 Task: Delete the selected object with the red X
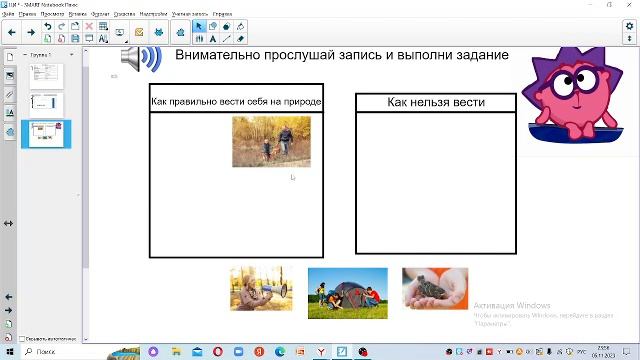pyautogui.click(x=89, y=26)
